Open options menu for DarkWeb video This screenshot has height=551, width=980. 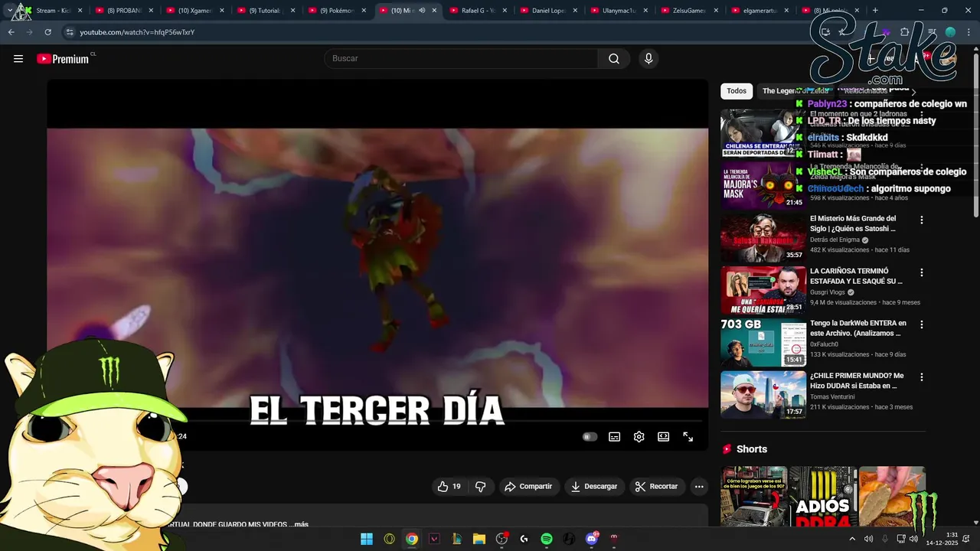pos(921,324)
